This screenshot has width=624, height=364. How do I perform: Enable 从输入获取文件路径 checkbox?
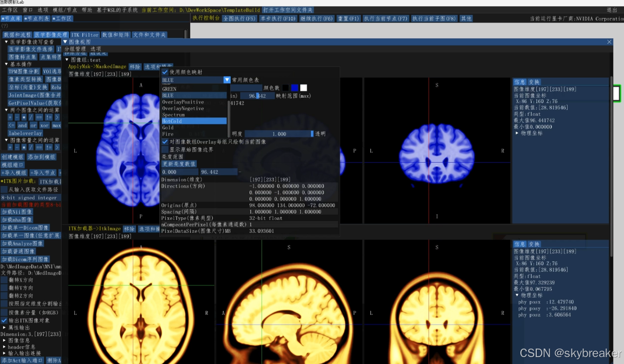[x=4, y=190]
